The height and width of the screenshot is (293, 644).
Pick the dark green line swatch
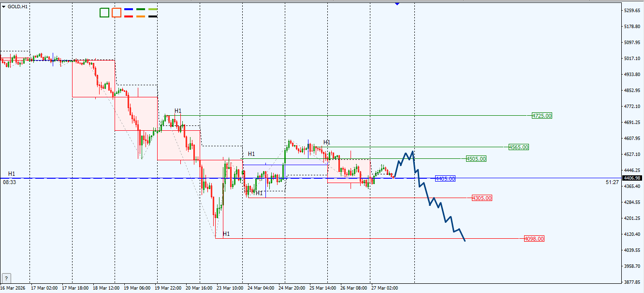(x=141, y=9)
